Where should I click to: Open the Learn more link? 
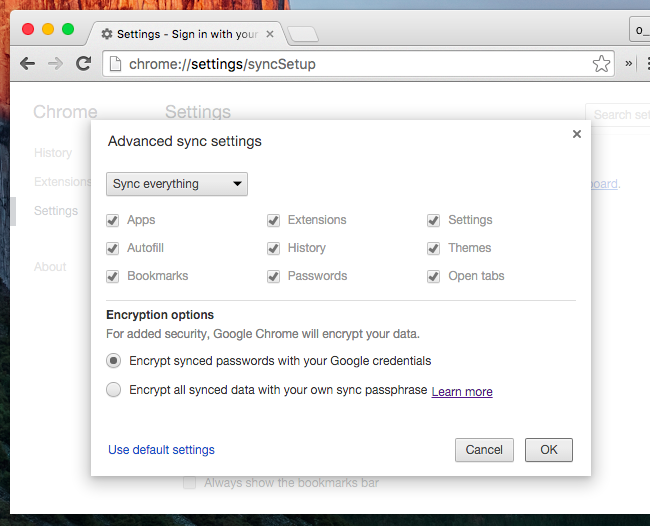click(462, 391)
